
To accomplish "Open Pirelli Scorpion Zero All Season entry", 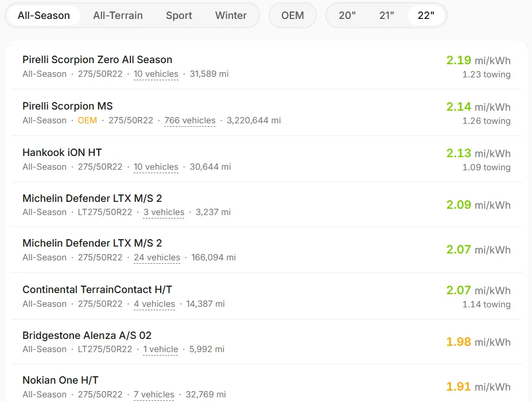I will pos(266,66).
